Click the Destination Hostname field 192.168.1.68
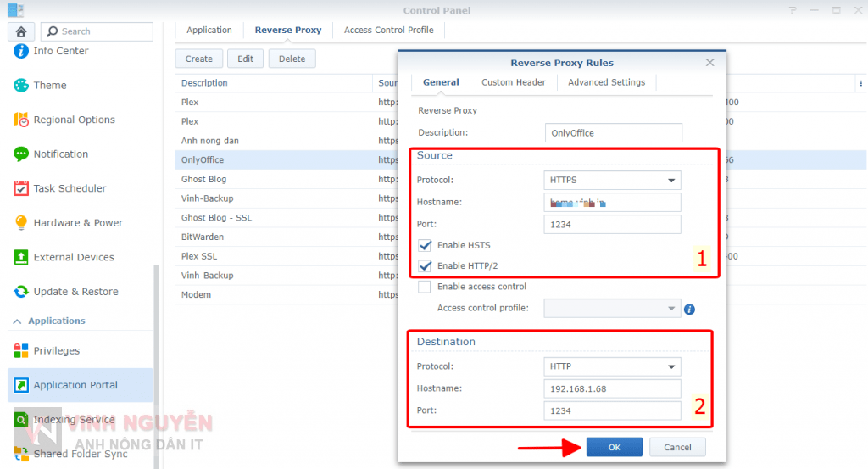This screenshot has height=469, width=868. click(614, 388)
